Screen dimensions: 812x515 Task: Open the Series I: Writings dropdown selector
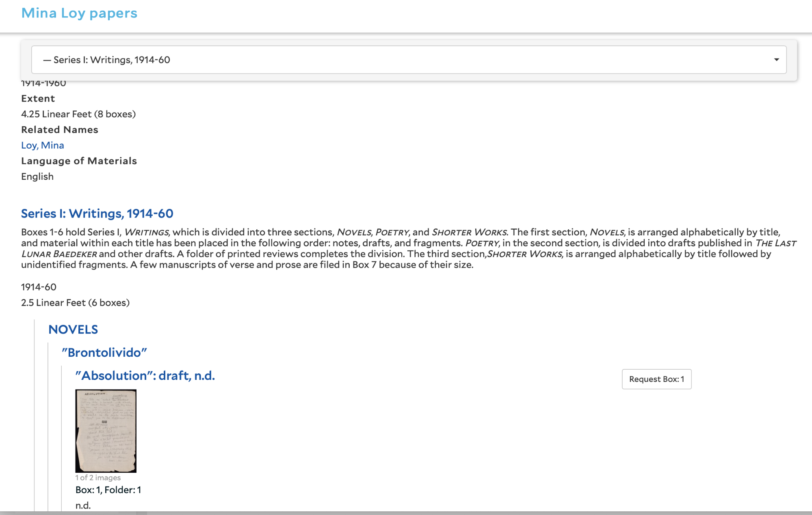pyautogui.click(x=409, y=60)
